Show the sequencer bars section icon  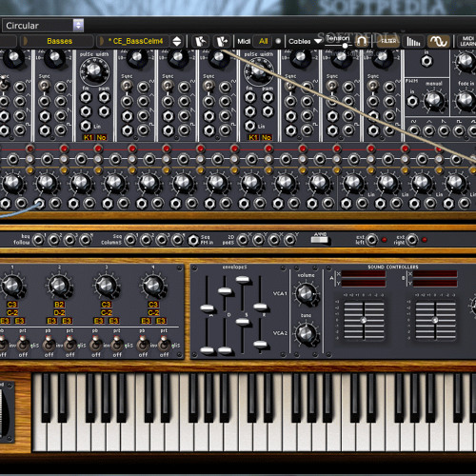(413, 41)
